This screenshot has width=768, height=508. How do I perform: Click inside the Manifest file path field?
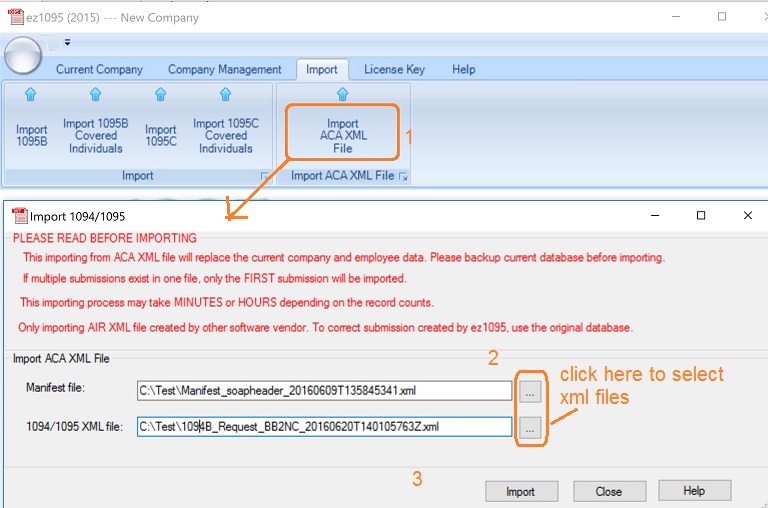coord(324,390)
